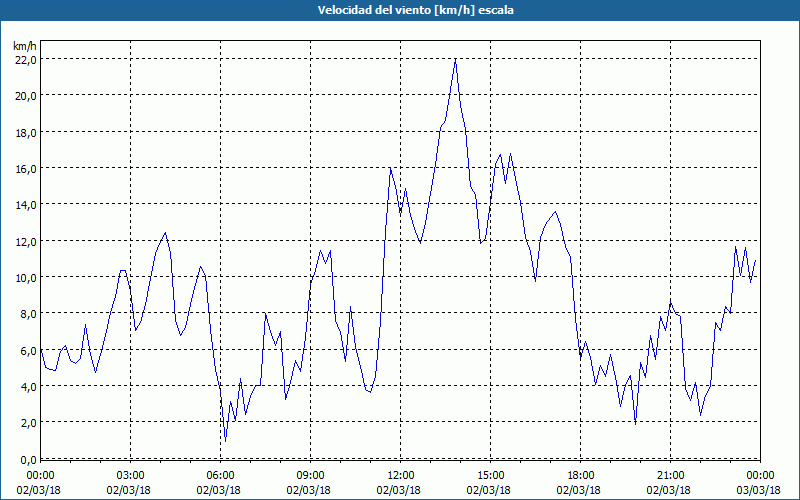Screen dimensions: 800x500
Task: Click the 03:00 time axis label
Action: 131,476
